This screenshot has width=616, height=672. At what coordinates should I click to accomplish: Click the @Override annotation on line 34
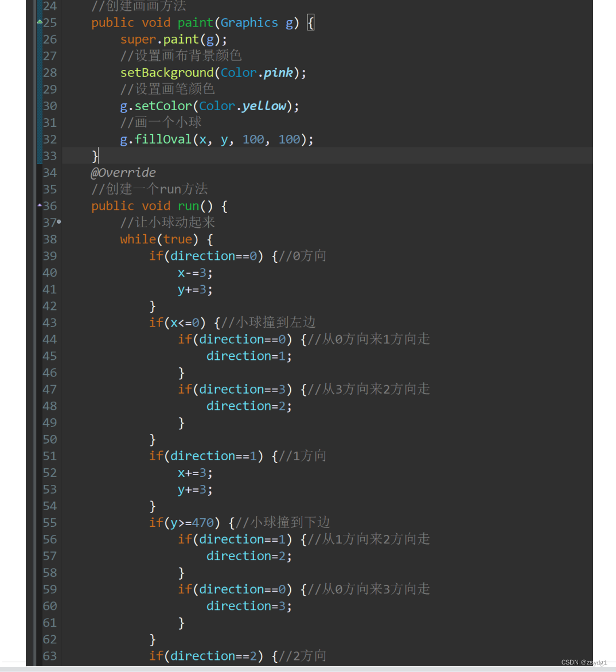click(x=123, y=172)
